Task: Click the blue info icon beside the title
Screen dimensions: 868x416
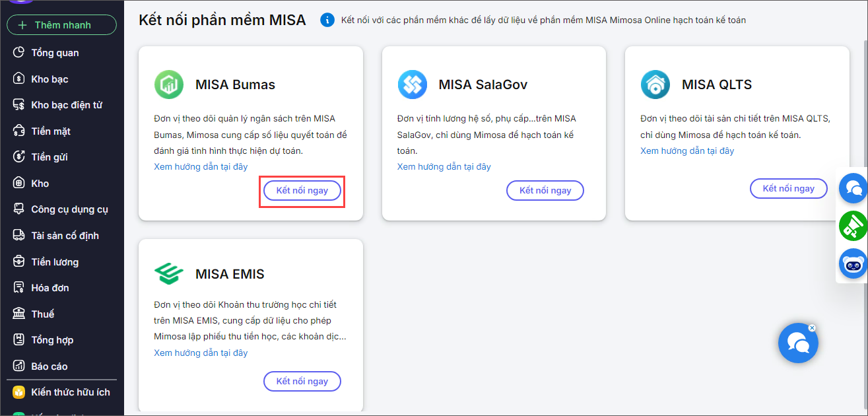Action: pyautogui.click(x=327, y=20)
